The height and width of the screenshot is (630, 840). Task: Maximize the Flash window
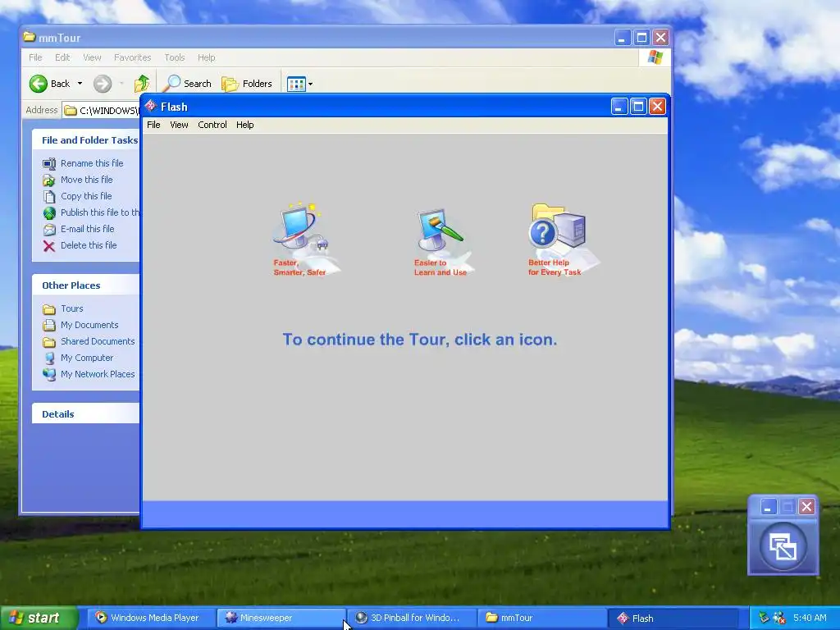(x=638, y=107)
